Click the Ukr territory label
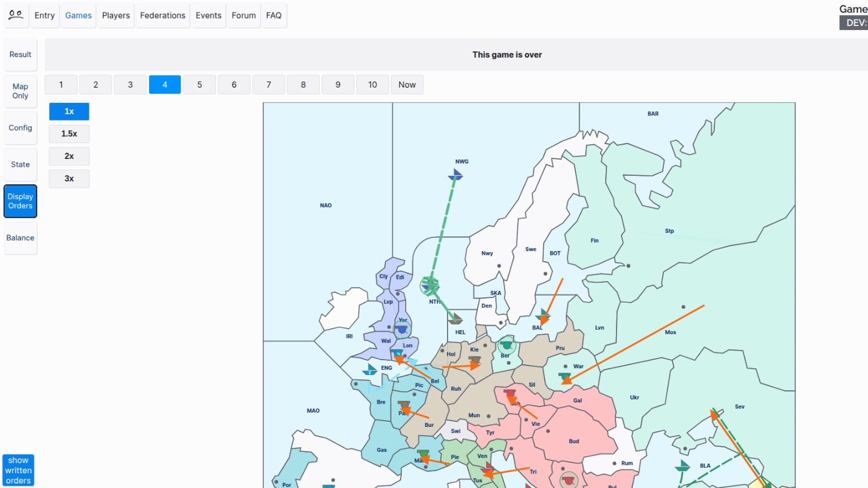The image size is (868, 488). (635, 398)
